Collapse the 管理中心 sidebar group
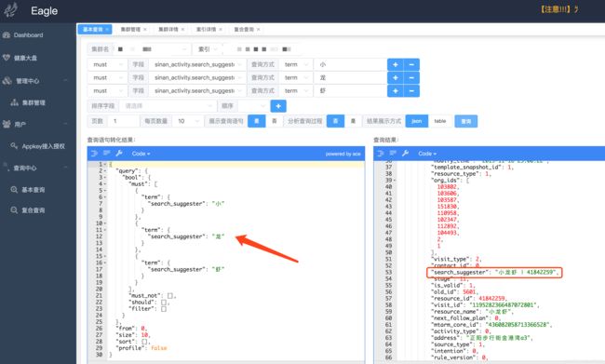Viewport: 605px width, 364px height. pyautogui.click(x=65, y=81)
